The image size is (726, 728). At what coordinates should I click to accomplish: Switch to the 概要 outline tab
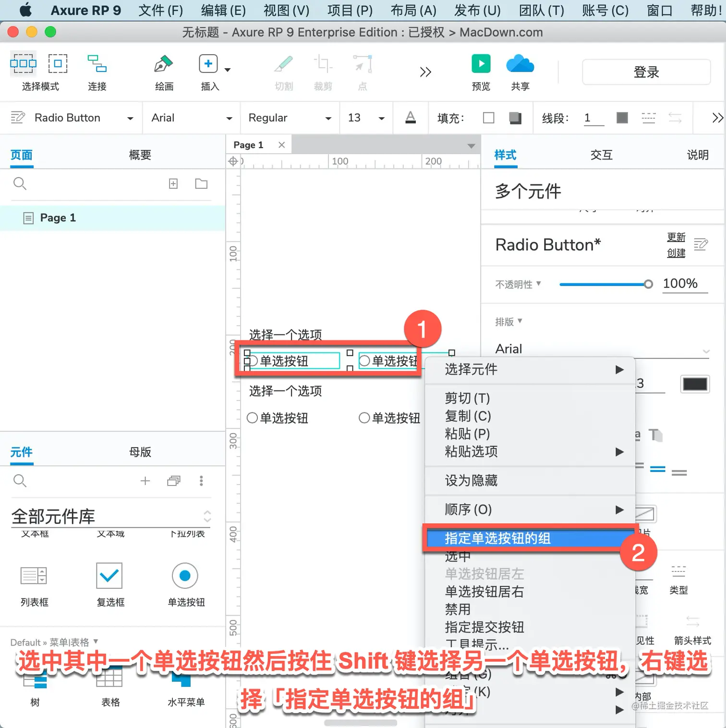[x=140, y=155]
